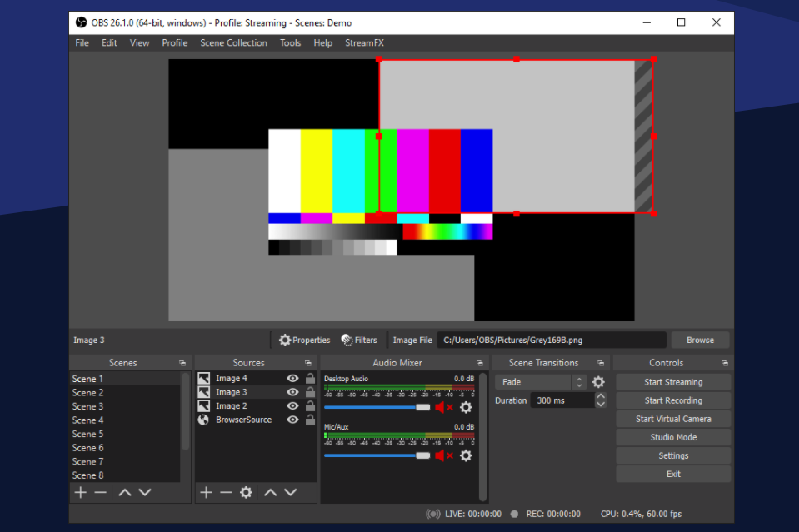This screenshot has height=532, width=799.
Task: Move the selected scene down in the list
Action: (x=145, y=492)
